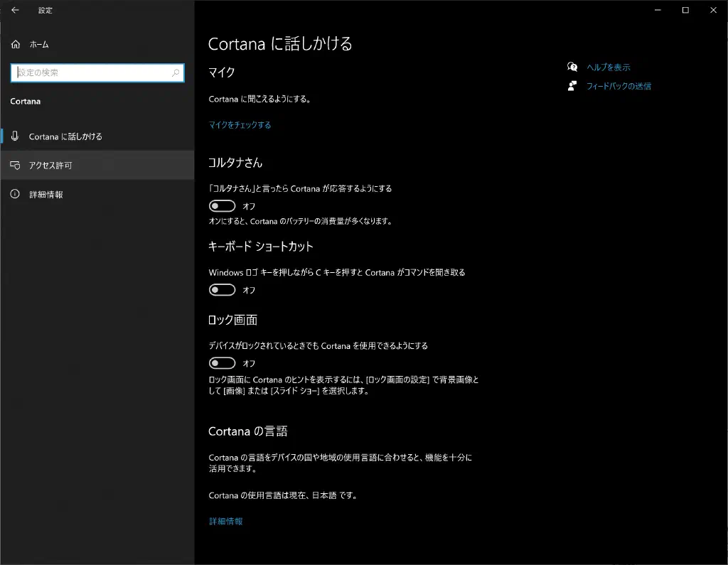Click the magnifier icon in the search box
Viewport: 728px width, 565px height.
(176, 73)
